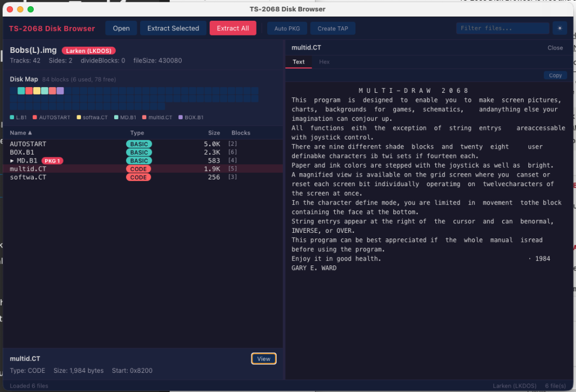The width and height of the screenshot is (576, 392).
Task: Click the Extract Selected button
Action: pos(173,28)
